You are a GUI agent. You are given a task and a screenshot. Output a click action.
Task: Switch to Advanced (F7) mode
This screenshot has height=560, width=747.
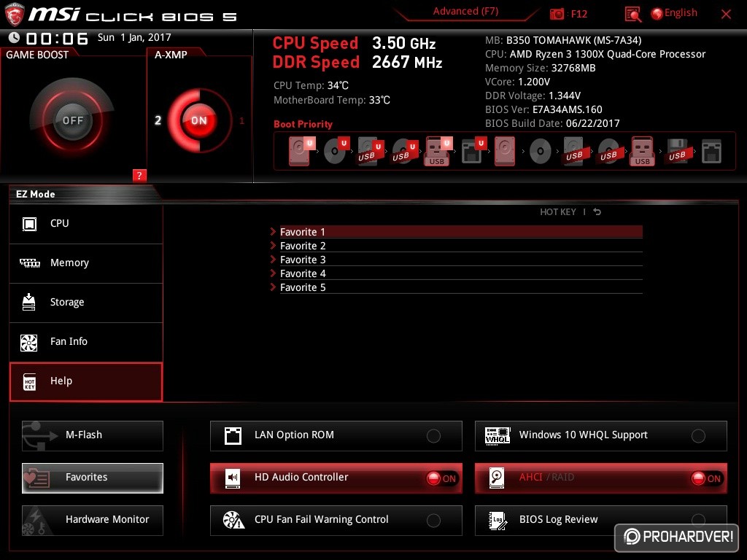coord(465,12)
